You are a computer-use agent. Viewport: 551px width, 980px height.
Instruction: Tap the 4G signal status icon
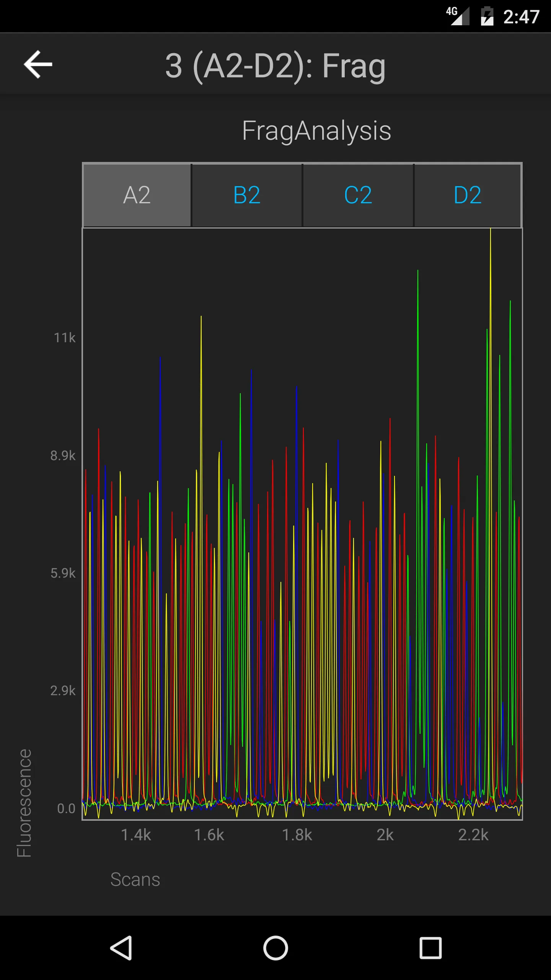click(458, 16)
